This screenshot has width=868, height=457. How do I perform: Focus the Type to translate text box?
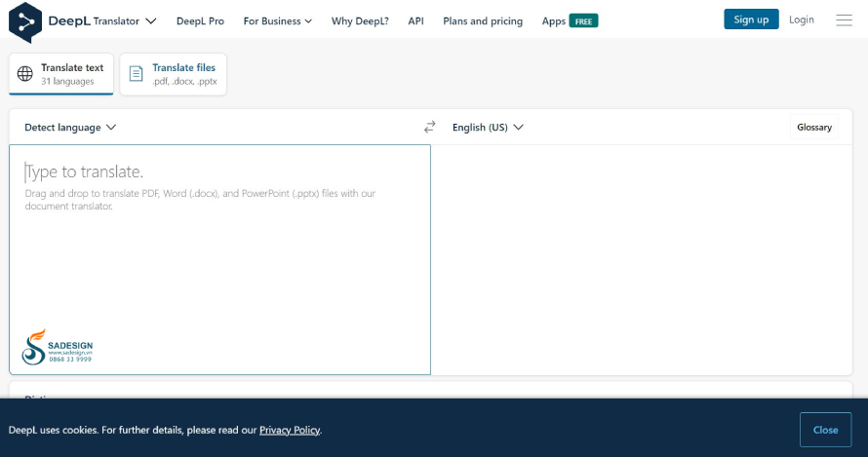[x=219, y=259]
